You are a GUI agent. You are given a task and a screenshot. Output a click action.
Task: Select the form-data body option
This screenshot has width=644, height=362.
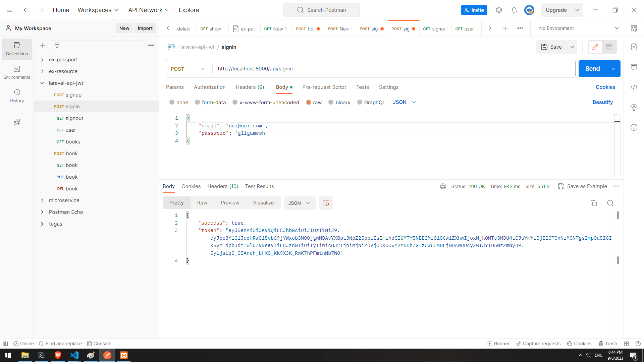click(198, 102)
